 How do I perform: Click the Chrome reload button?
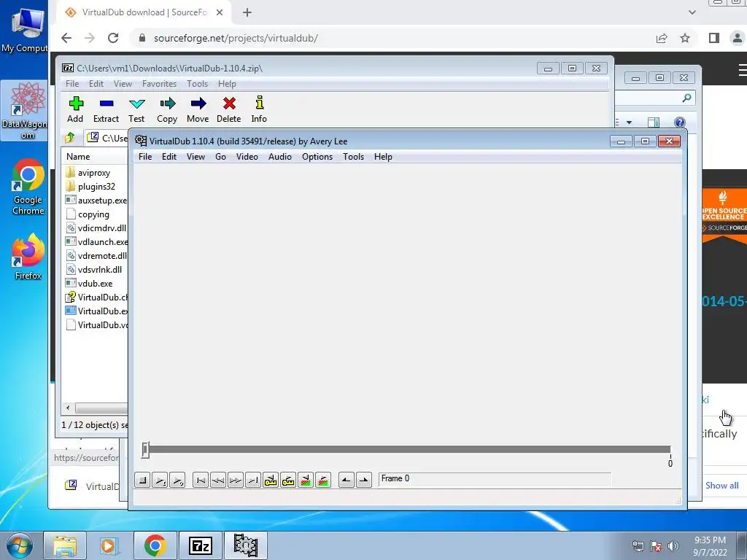coord(113,38)
